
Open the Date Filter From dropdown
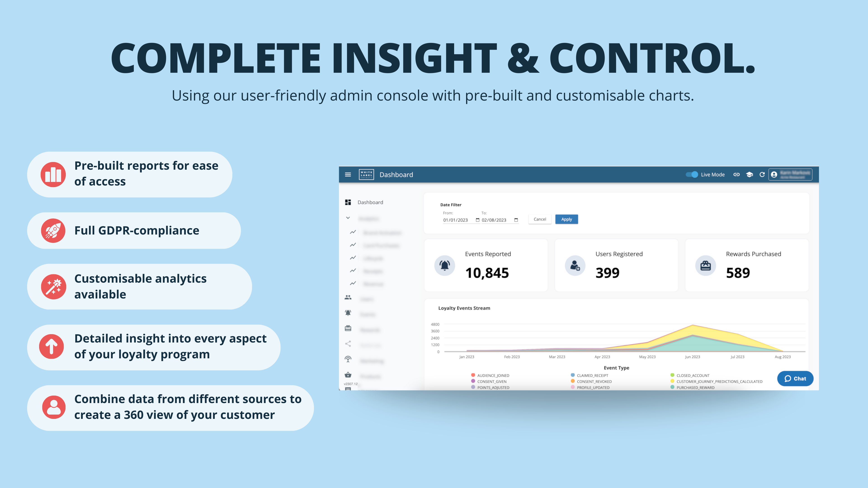click(x=477, y=219)
